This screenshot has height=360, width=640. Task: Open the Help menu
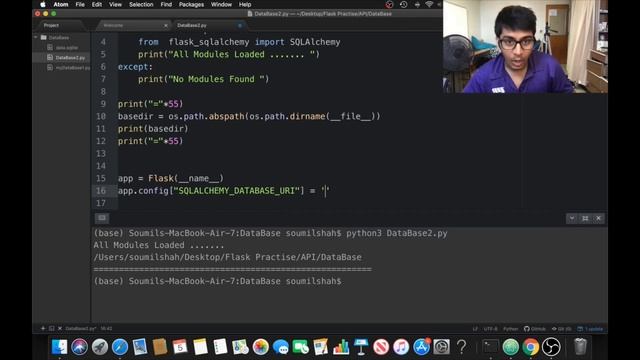tap(245, 4)
